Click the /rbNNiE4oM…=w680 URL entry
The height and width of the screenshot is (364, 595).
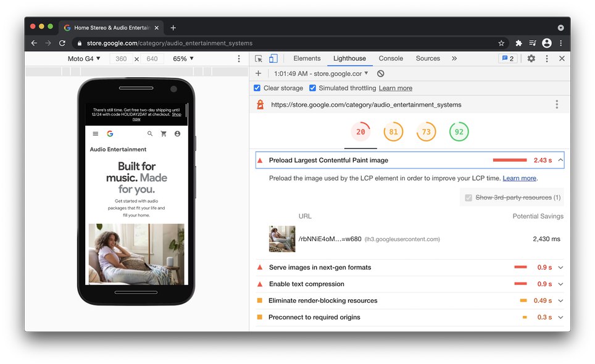(330, 239)
